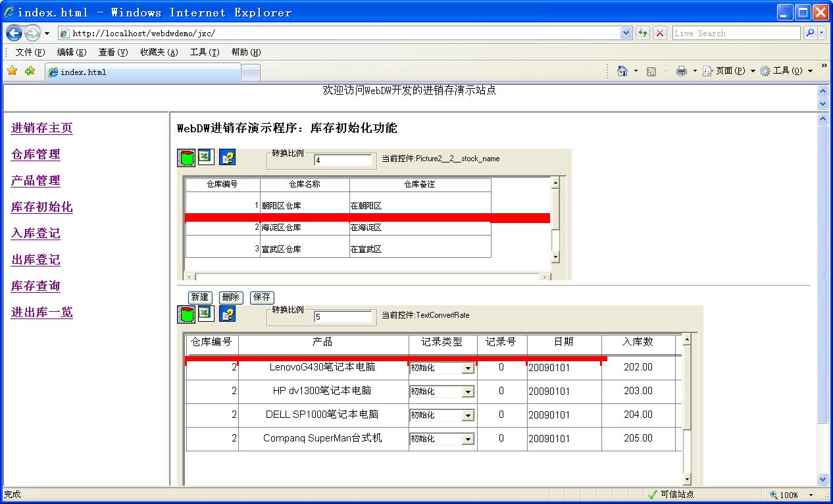The height and width of the screenshot is (504, 833).
Task: Click the Print icon in the command bar
Action: pyautogui.click(x=682, y=71)
